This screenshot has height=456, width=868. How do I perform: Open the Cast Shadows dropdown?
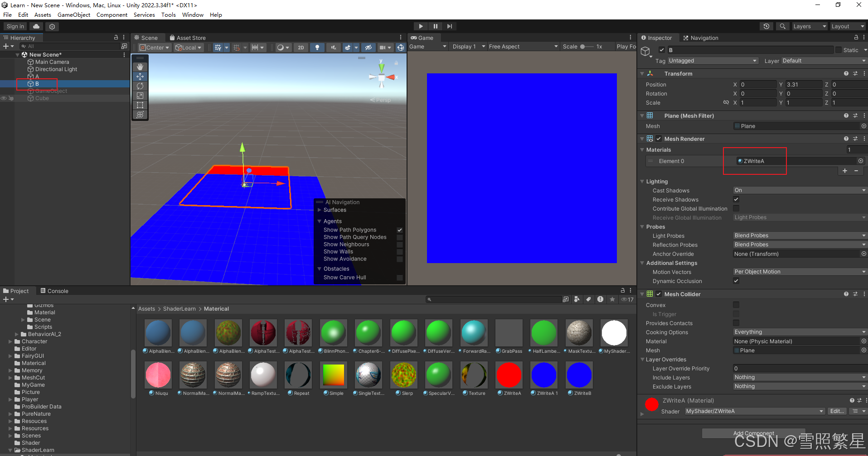[800, 190]
